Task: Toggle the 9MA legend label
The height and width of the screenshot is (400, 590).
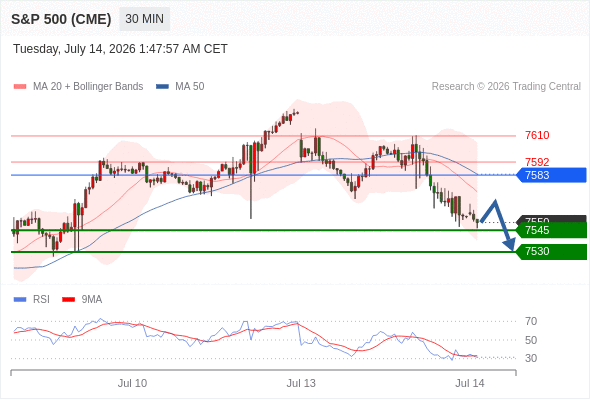Action: click(92, 300)
